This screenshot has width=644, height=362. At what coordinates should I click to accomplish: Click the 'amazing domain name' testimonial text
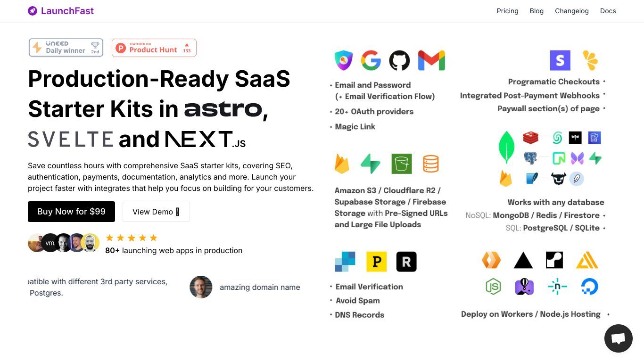260,287
